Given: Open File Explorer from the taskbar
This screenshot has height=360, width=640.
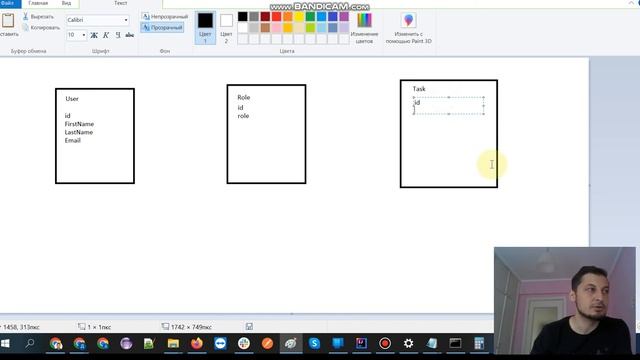Looking at the screenshot, I should pos(173,343).
